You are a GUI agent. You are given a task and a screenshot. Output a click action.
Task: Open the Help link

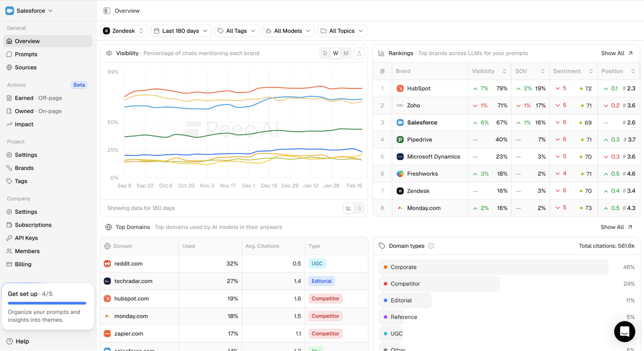tap(18, 341)
